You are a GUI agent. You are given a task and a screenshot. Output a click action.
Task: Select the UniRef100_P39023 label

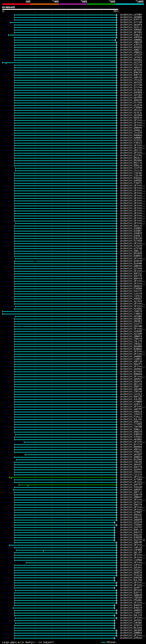[x=131, y=143]
